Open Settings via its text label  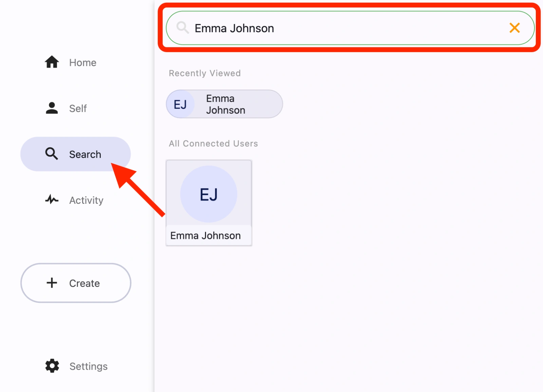pyautogui.click(x=89, y=366)
